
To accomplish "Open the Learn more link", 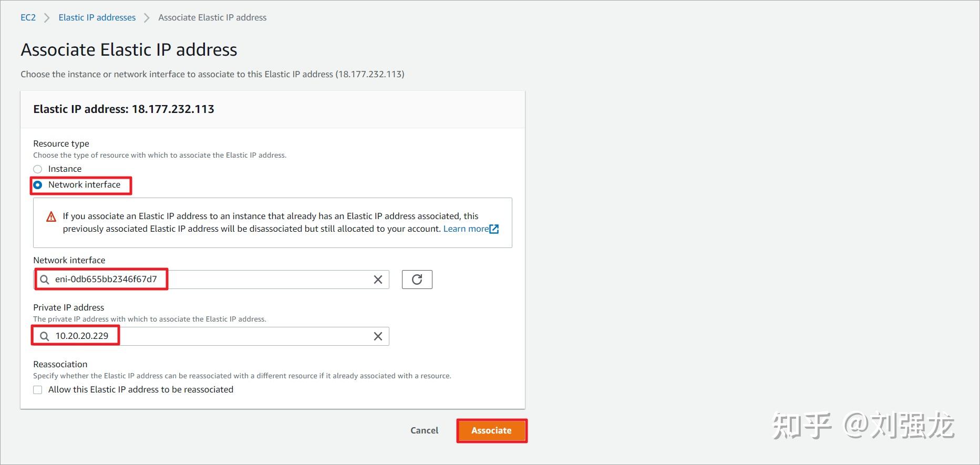I will tap(466, 229).
